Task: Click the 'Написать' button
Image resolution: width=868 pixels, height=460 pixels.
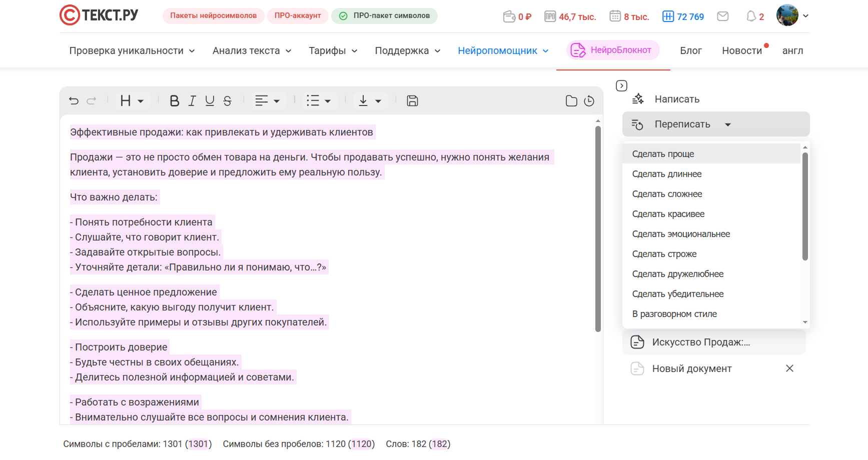Action: [x=677, y=99]
